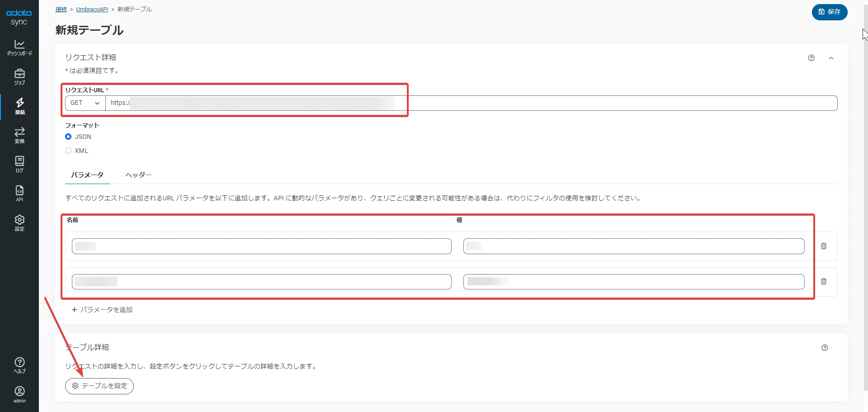Click the CData Sync logo

tap(19, 17)
